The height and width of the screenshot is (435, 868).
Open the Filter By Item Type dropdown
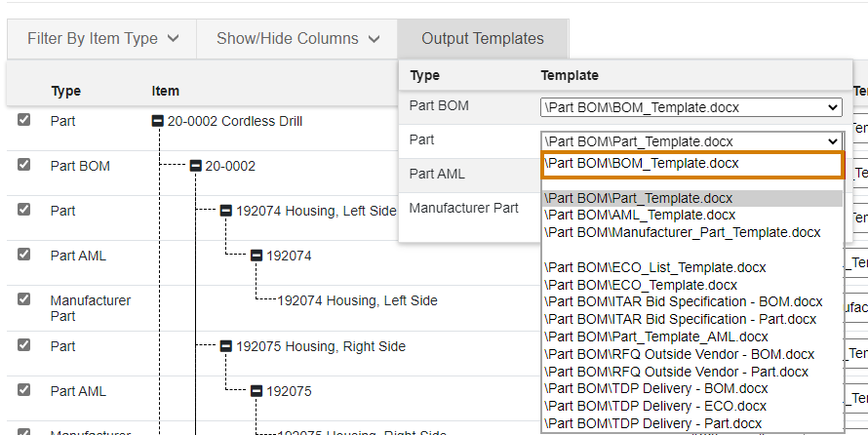pos(102,39)
